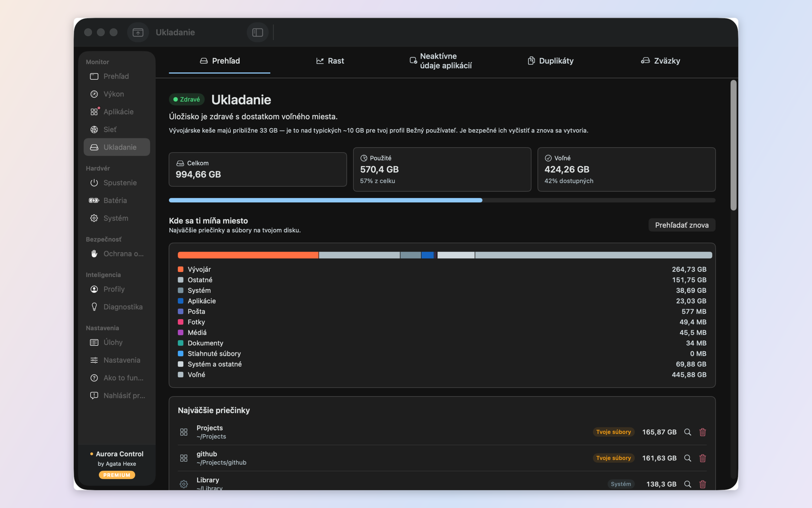
Task: Delete github folder with trash icon
Action: [703, 458]
